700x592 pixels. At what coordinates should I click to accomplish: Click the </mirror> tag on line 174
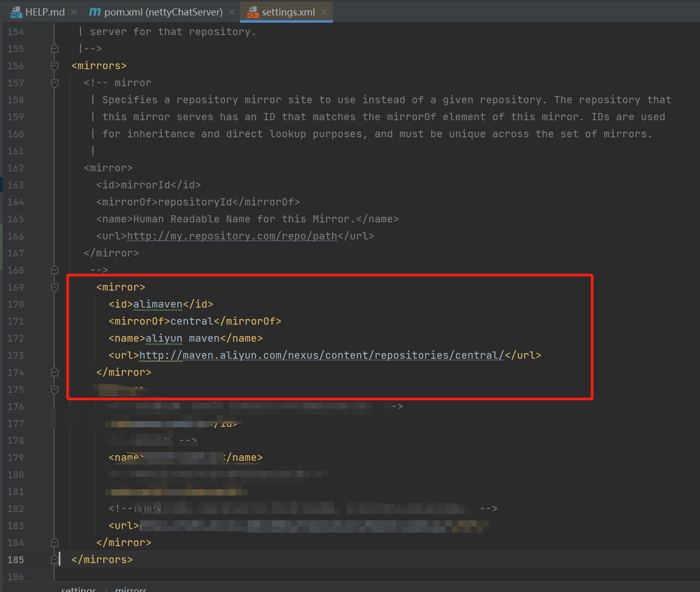(124, 372)
